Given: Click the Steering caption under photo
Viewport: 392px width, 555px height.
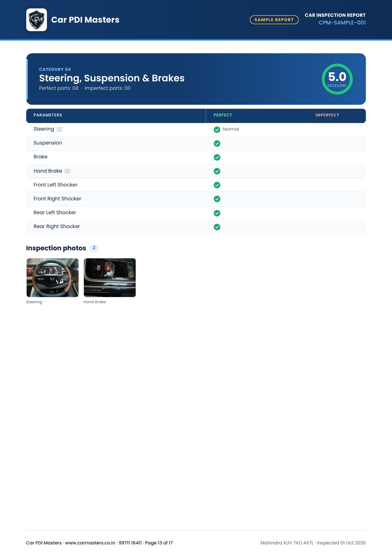Looking at the screenshot, I should (x=34, y=302).
